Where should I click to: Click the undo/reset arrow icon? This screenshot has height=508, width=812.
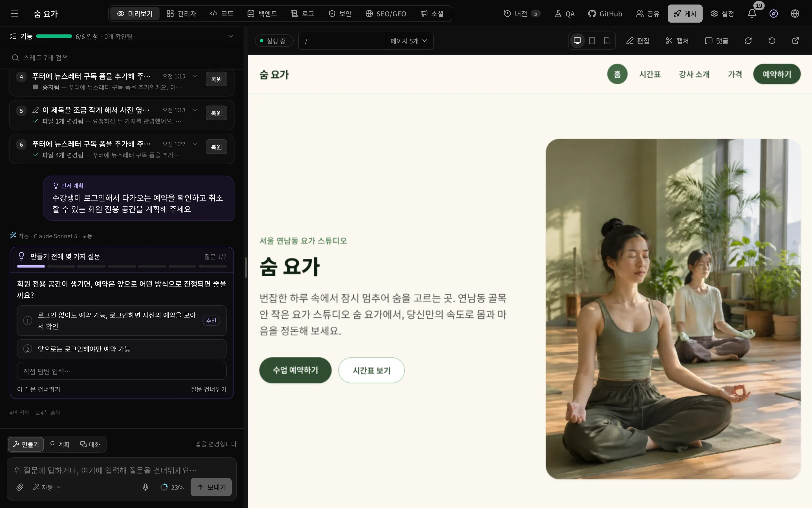click(772, 41)
